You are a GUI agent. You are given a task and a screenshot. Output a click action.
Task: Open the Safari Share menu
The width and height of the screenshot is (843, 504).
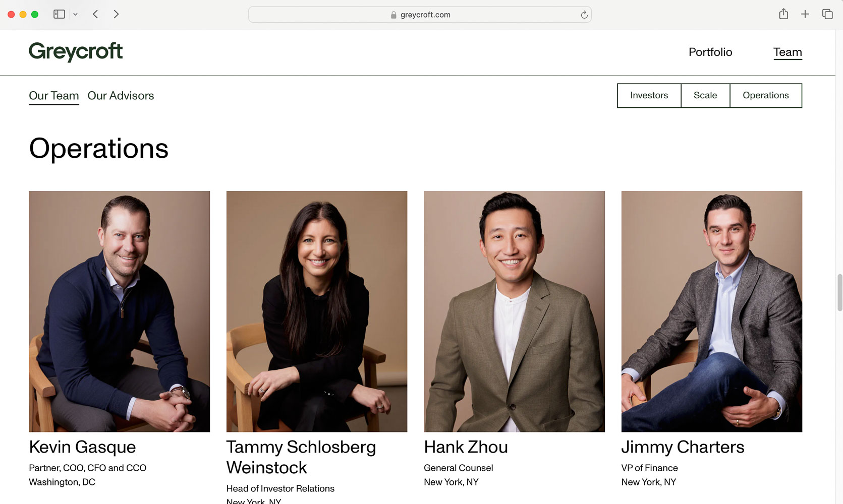click(783, 14)
